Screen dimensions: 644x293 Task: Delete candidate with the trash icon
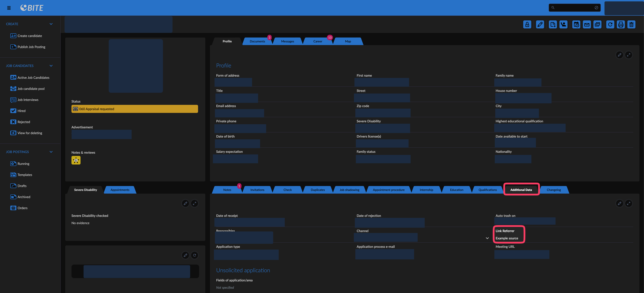tap(631, 25)
